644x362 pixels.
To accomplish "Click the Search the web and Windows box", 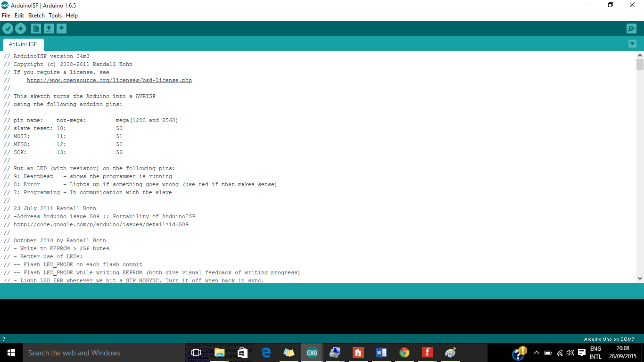I will 104,353.
